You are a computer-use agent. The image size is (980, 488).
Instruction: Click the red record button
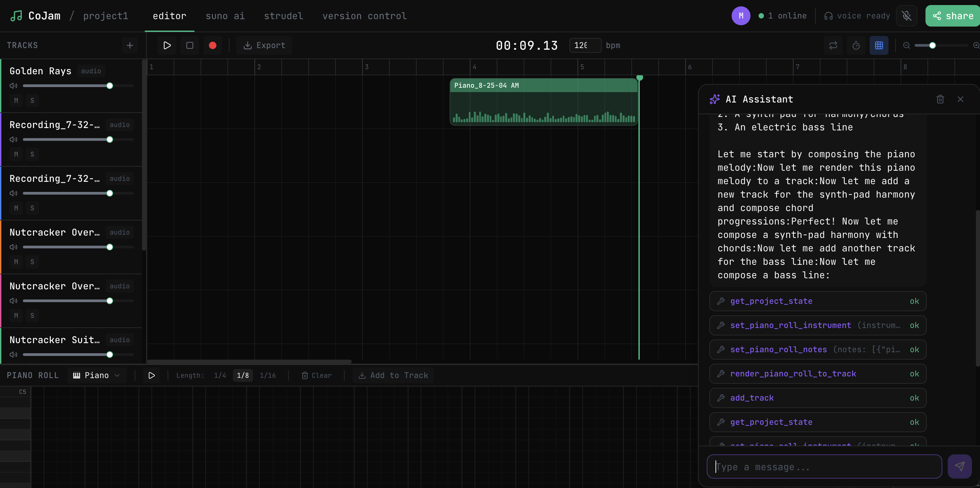click(212, 46)
